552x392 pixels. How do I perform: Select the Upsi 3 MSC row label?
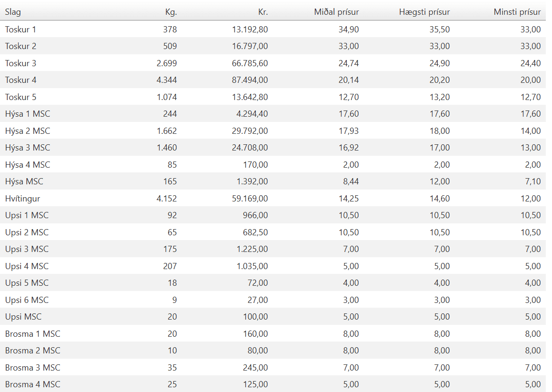(27, 249)
